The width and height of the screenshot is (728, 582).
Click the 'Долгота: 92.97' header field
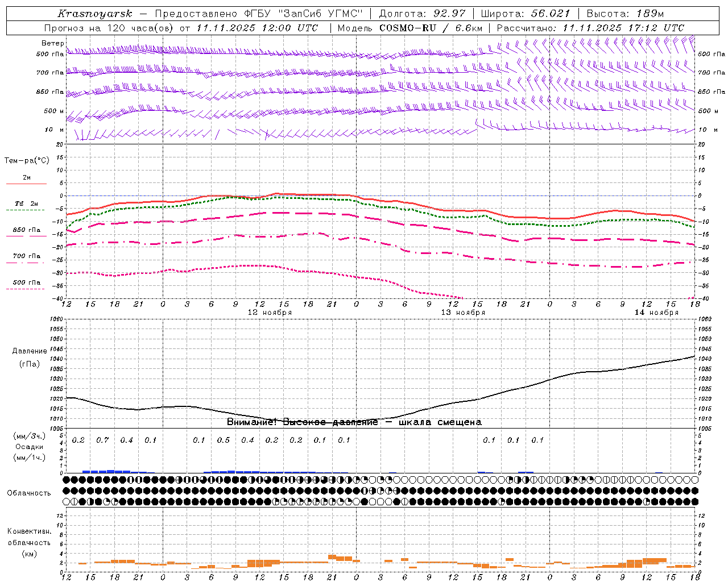tap(422, 14)
